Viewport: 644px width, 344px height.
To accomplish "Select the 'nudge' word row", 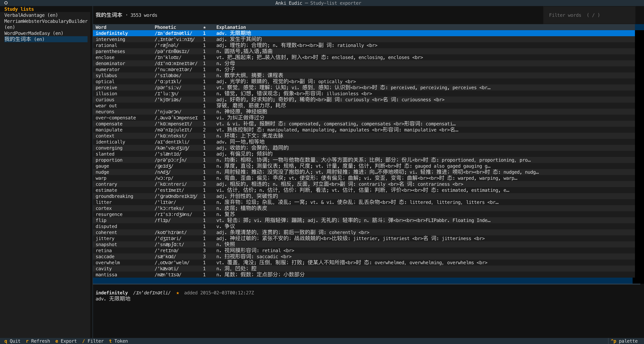I will [x=364, y=172].
